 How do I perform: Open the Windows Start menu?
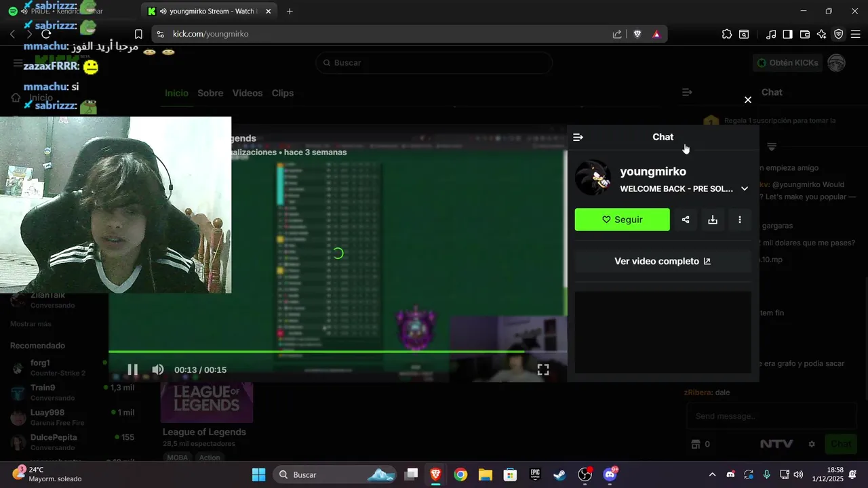(259, 474)
